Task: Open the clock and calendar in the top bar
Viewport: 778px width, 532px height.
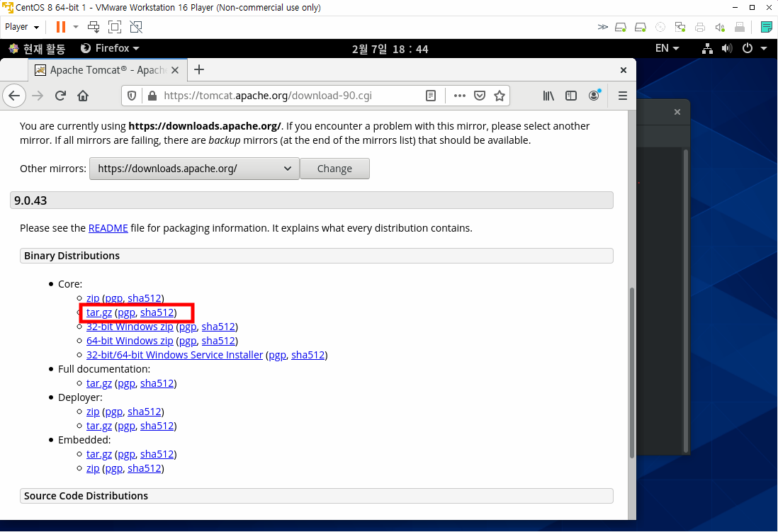Action: click(x=390, y=49)
